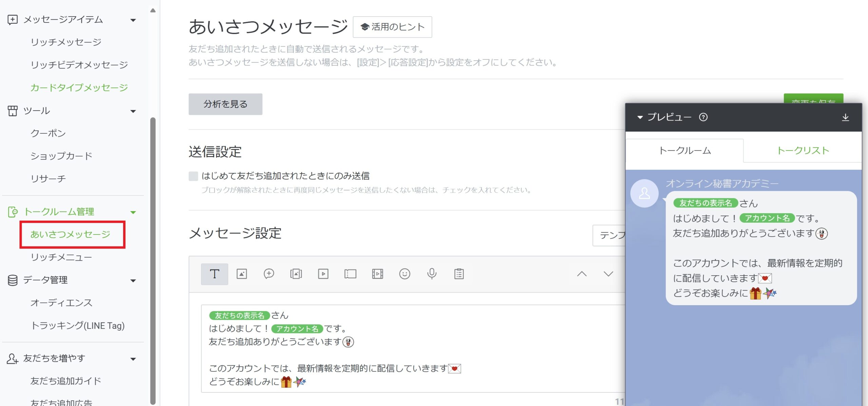868x406 pixels.
Task: Choose the coupon message icon
Action: click(350, 274)
